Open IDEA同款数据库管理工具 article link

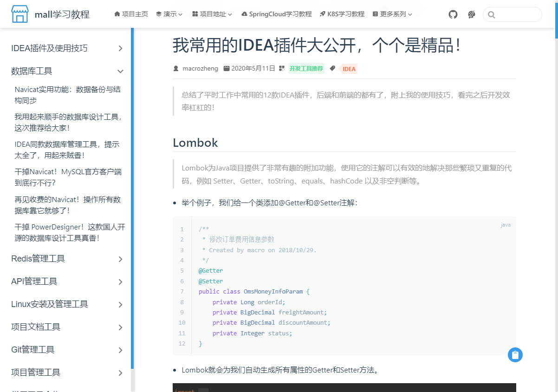(x=67, y=150)
